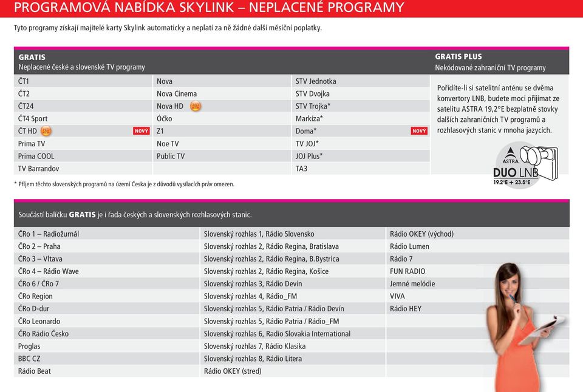Screen dimensions: 583x392
Task: Select Slovenský rozhlas 2, Rádio Regina, Košice
Action: (293, 271)
